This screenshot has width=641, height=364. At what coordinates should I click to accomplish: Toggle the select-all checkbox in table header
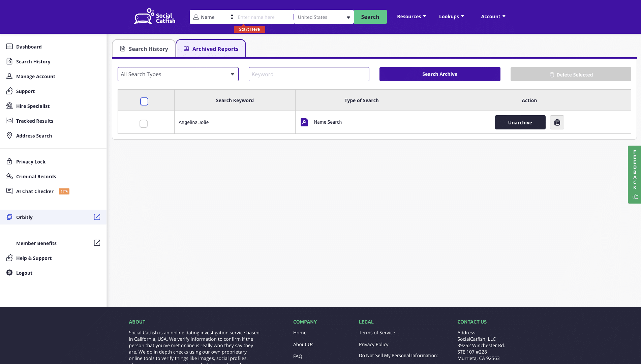coord(144,101)
